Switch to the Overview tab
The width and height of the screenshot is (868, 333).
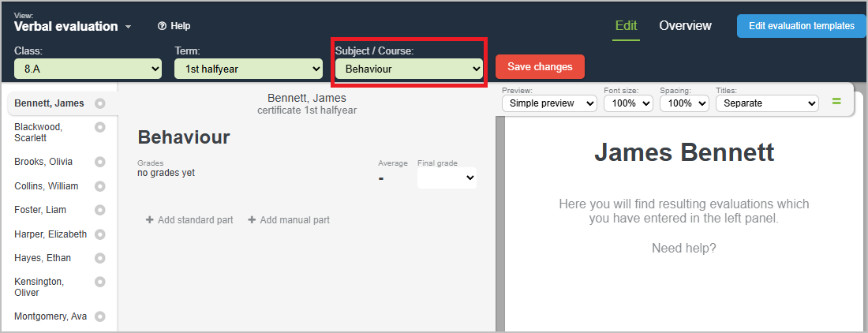click(x=685, y=26)
